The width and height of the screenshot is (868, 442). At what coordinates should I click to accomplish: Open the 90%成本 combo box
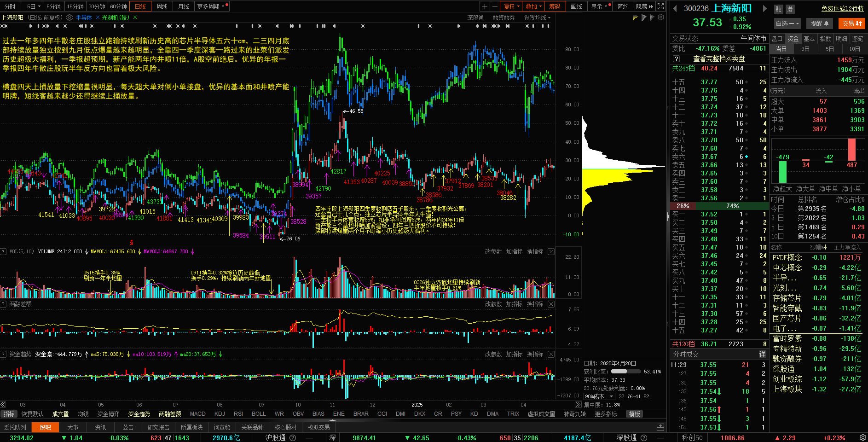pyautogui.click(x=599, y=396)
